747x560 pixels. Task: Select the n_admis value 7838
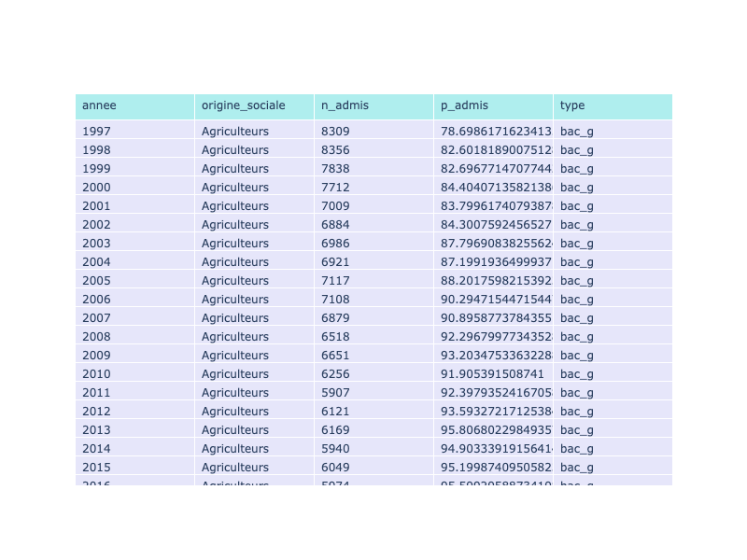click(x=335, y=169)
